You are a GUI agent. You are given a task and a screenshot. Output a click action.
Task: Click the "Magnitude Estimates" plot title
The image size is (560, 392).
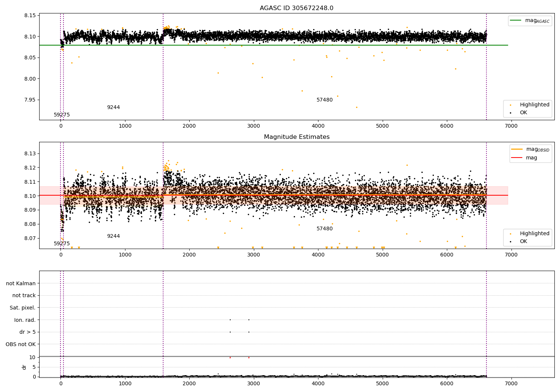296,137
